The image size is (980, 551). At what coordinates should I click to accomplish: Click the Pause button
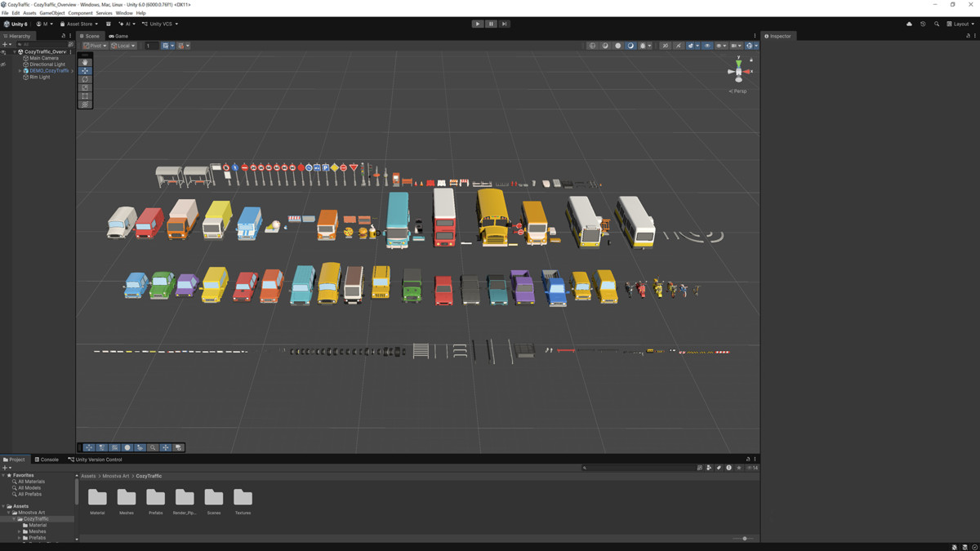pyautogui.click(x=491, y=24)
